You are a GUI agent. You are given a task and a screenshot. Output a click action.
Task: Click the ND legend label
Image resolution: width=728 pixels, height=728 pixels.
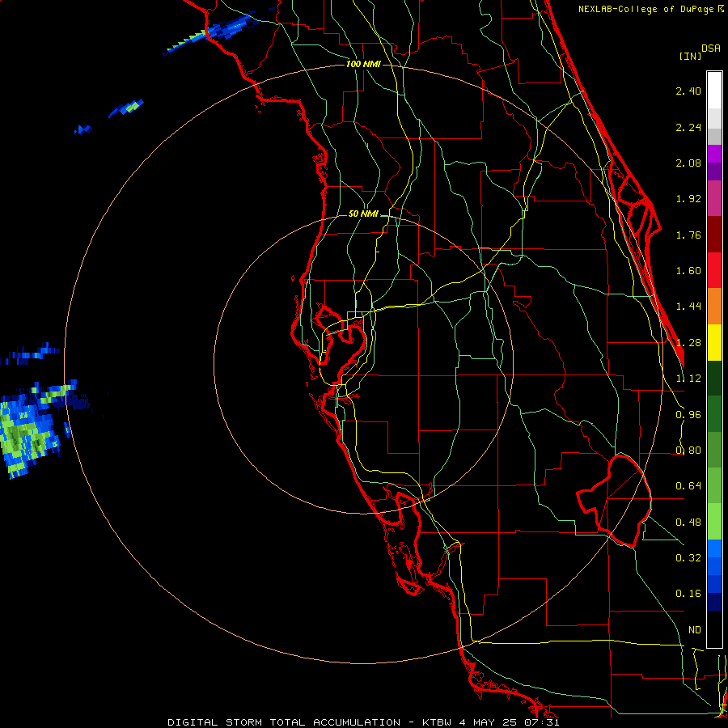pyautogui.click(x=695, y=630)
